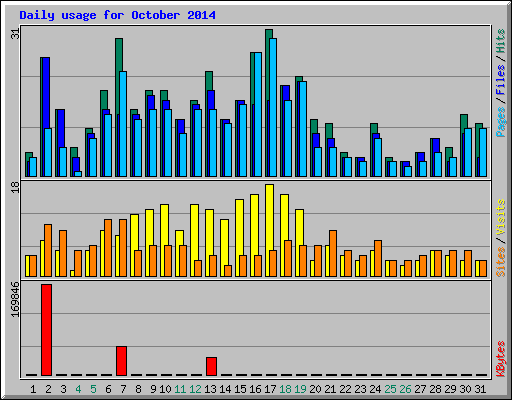Click day label '31' on the x-axis
This screenshot has width=512, height=400.
tap(480, 389)
